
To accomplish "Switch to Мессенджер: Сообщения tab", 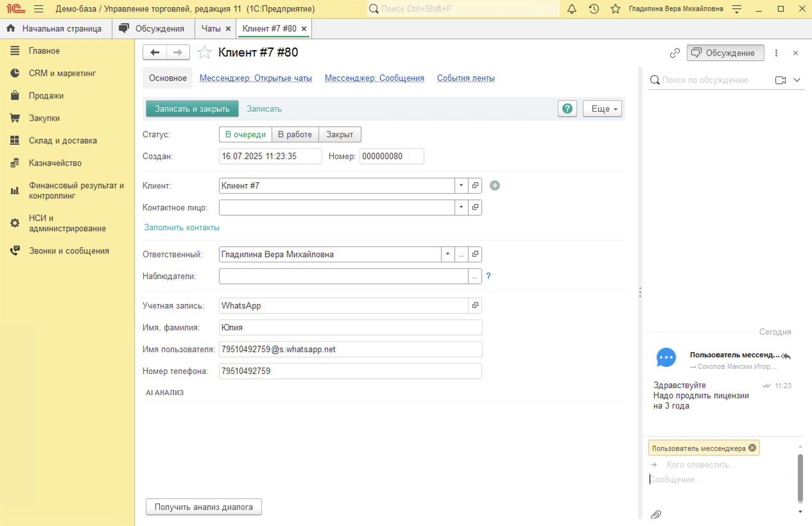I will pos(374,78).
